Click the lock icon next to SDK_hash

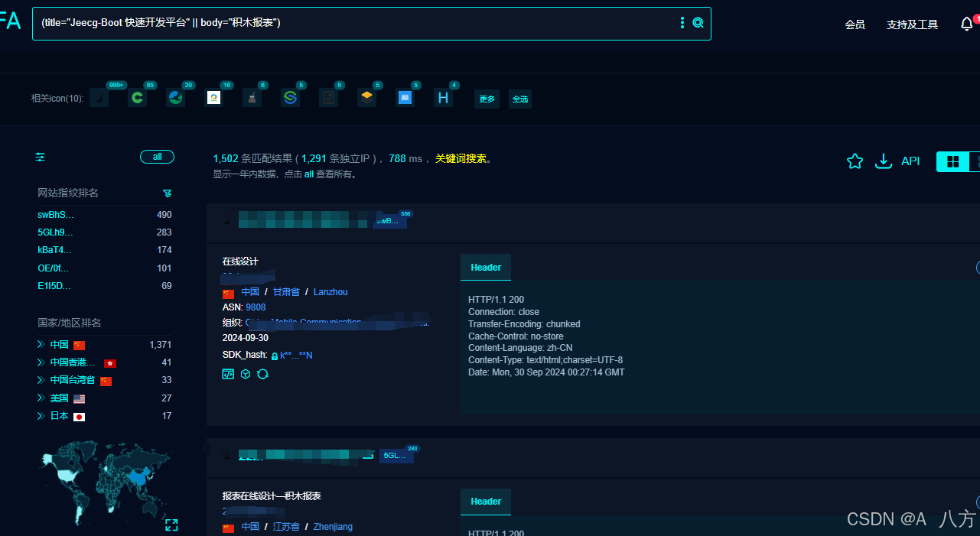click(x=275, y=356)
